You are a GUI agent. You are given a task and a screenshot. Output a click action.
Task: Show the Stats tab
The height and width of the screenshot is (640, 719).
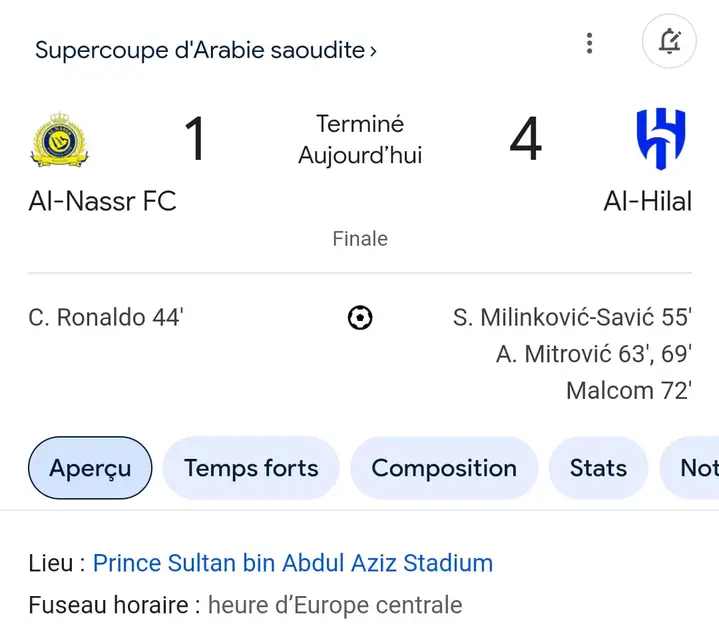point(598,468)
